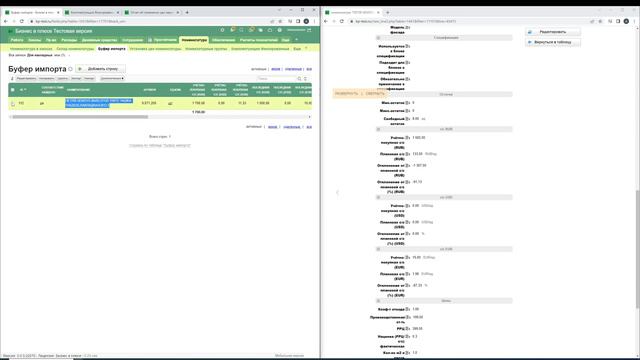Click the plus icon at the end of the main menu
The image size is (640, 360).
296,40
